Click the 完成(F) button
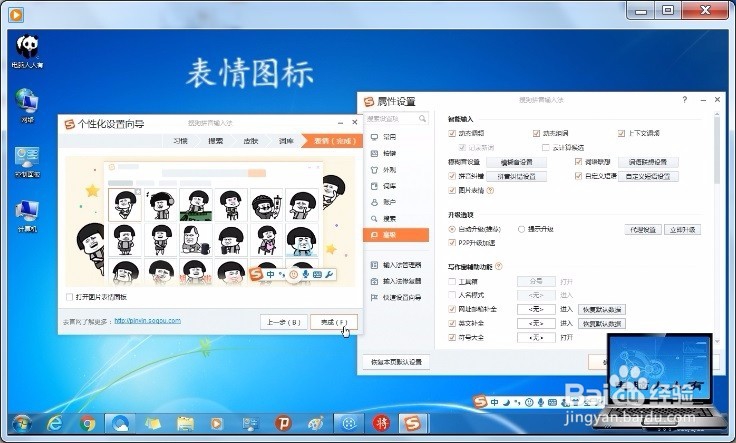 [334, 322]
